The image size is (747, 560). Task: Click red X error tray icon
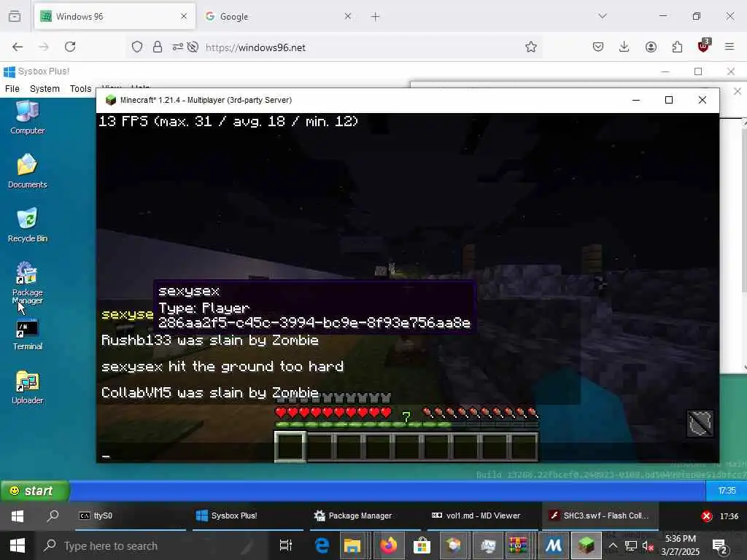pyautogui.click(x=706, y=516)
